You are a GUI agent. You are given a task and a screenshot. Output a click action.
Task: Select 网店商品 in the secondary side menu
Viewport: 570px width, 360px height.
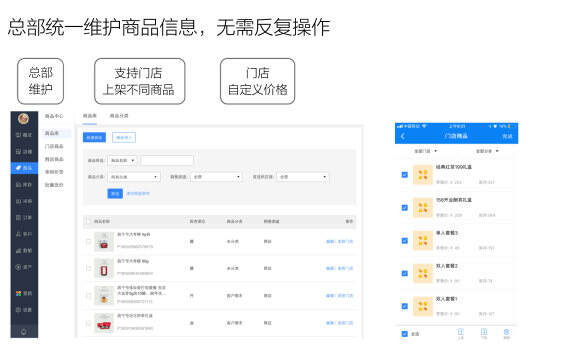point(54,159)
